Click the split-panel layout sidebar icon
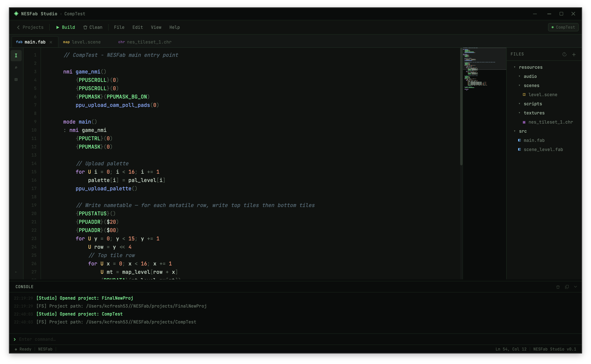This screenshot has width=591, height=364. 16,79
